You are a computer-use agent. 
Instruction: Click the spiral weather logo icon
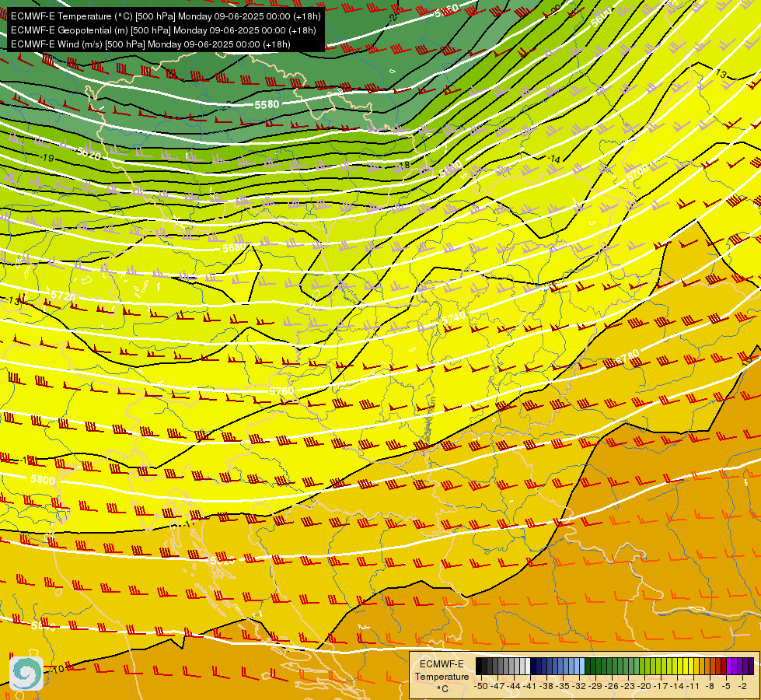click(x=26, y=674)
